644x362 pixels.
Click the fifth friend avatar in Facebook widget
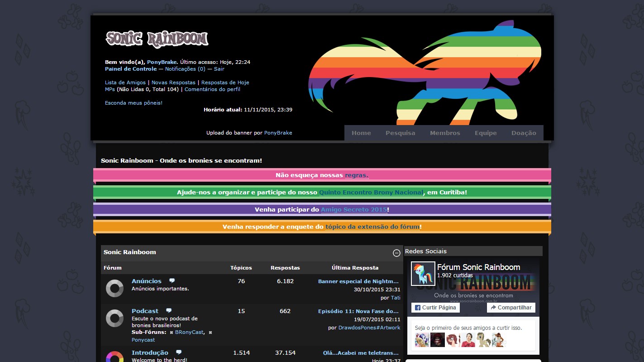[483, 340]
